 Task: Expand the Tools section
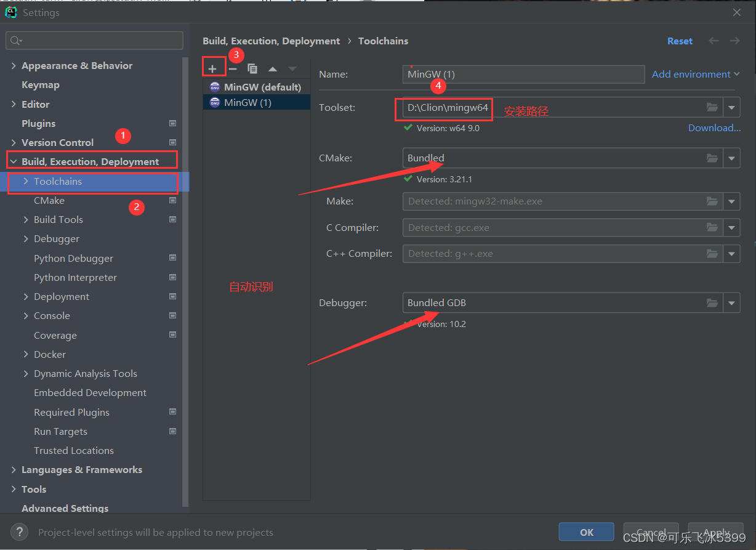click(14, 490)
